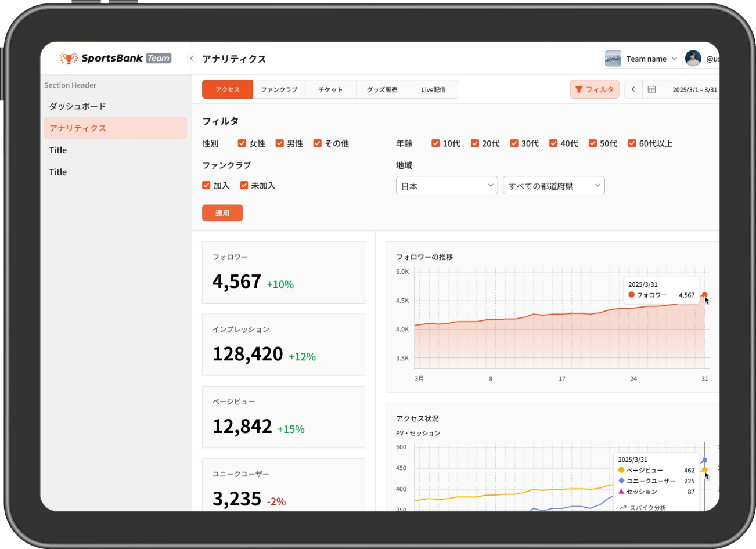Go to previous period with left arrow
Screen dimensions: 756x549
point(633,89)
